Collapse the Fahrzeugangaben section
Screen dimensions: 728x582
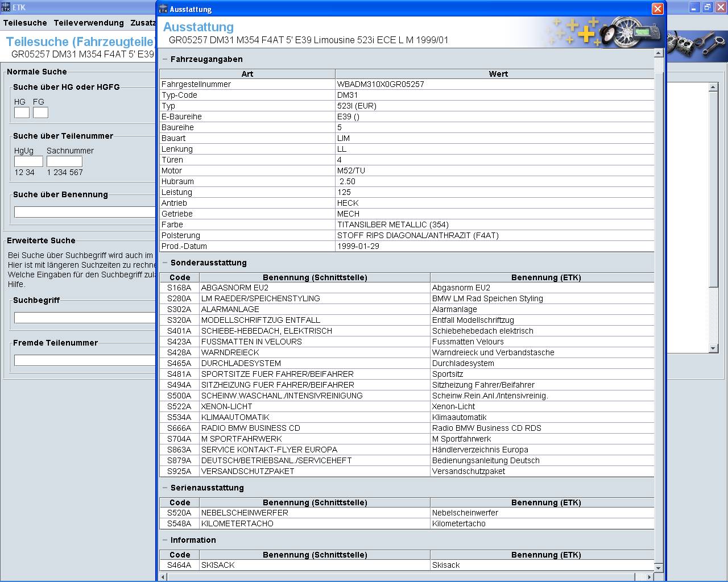click(165, 59)
